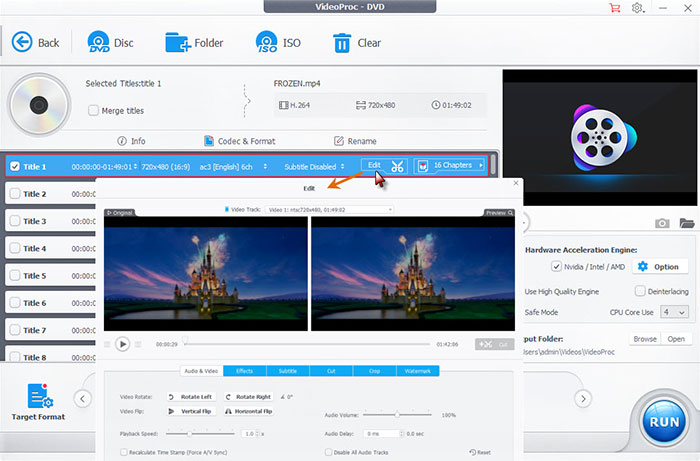The width and height of the screenshot is (700, 461).
Task: Switch to the Cut tab
Action: (x=331, y=371)
